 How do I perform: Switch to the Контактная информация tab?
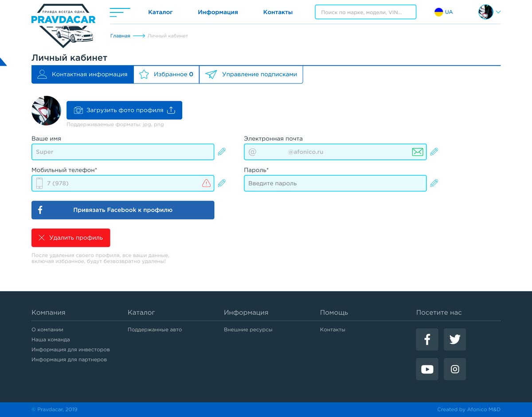[82, 75]
